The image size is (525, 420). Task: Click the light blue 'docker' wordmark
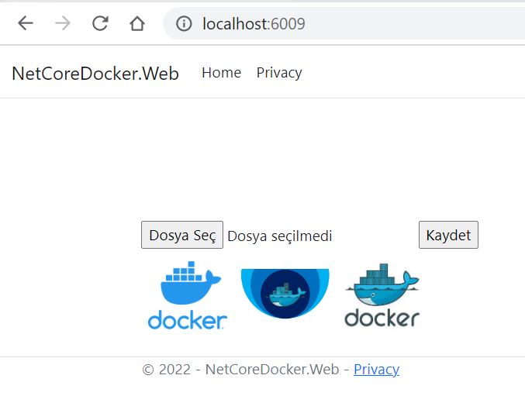(x=187, y=320)
